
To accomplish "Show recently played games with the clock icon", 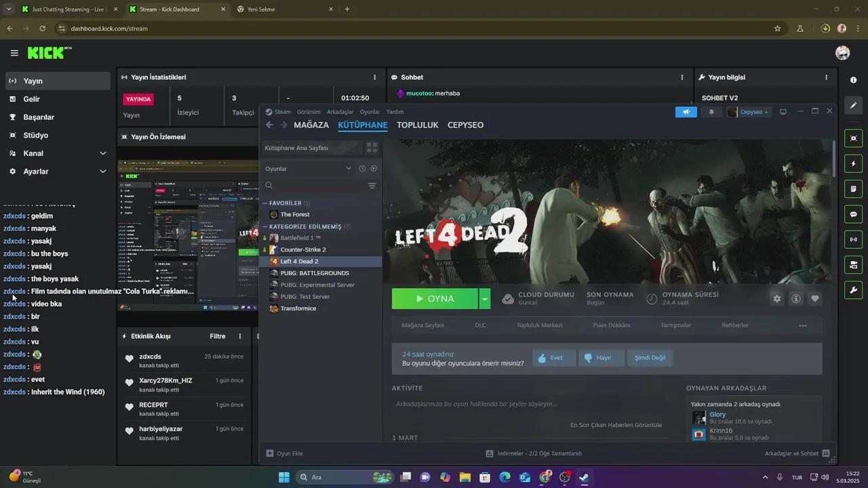I will click(362, 168).
